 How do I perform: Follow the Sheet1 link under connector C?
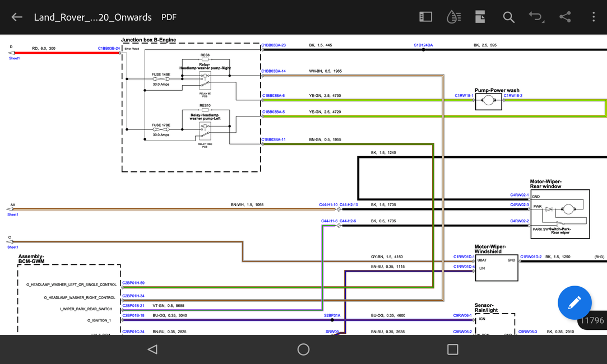pyautogui.click(x=13, y=247)
